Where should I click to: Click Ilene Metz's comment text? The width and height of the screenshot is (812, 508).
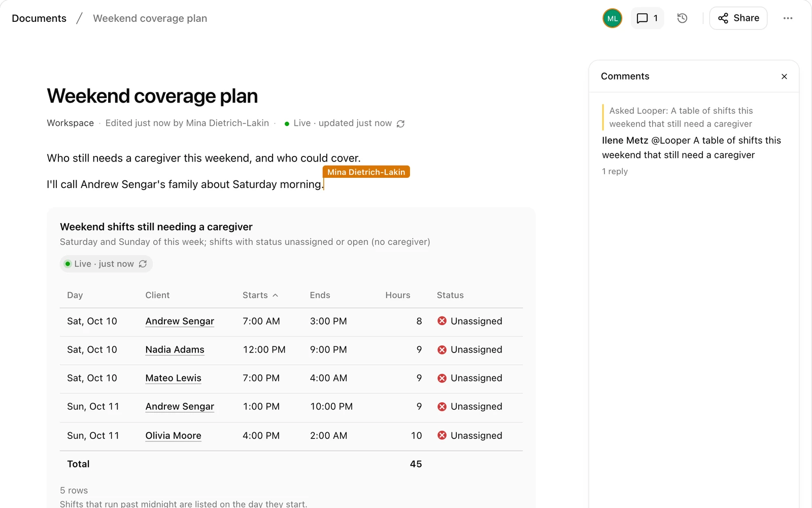[x=691, y=148]
